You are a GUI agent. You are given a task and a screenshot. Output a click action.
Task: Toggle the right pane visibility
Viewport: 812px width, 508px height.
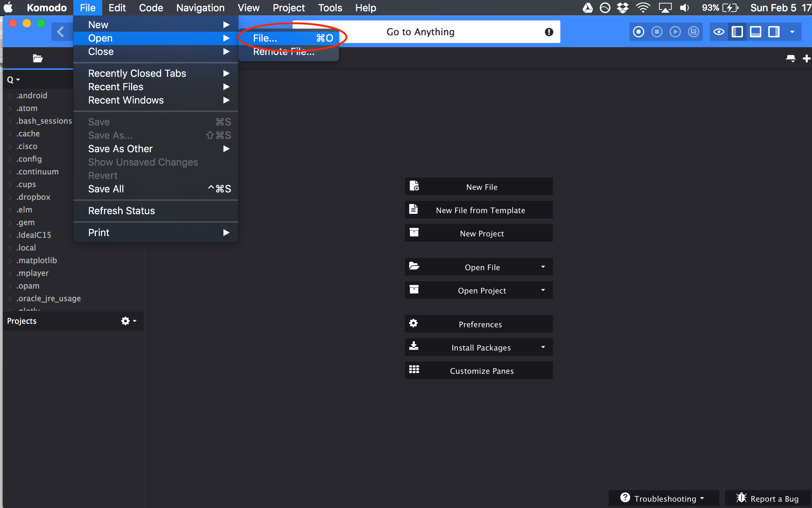point(774,32)
